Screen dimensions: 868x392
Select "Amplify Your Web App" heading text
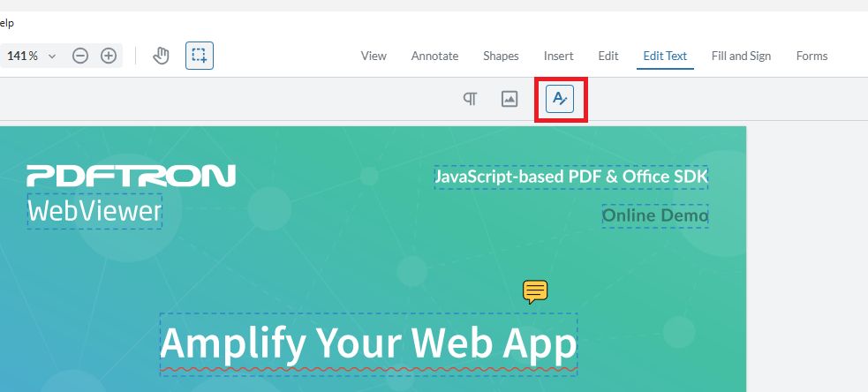coord(369,344)
